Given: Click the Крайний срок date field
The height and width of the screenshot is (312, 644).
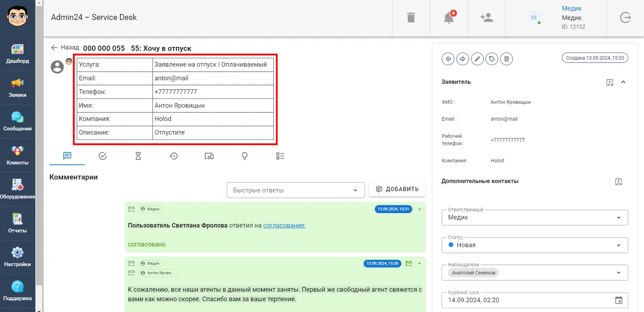Looking at the screenshot, I should tap(528, 300).
